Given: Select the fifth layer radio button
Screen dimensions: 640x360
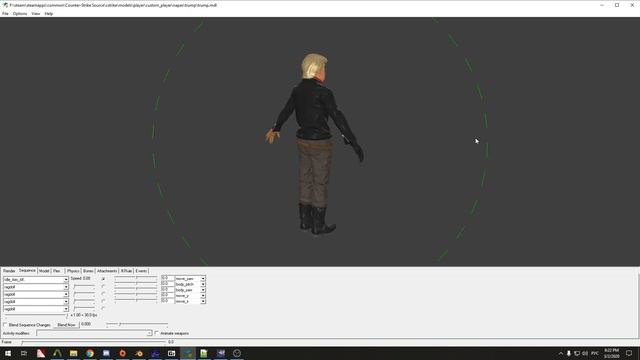Looking at the screenshot, I should [x=103, y=309].
